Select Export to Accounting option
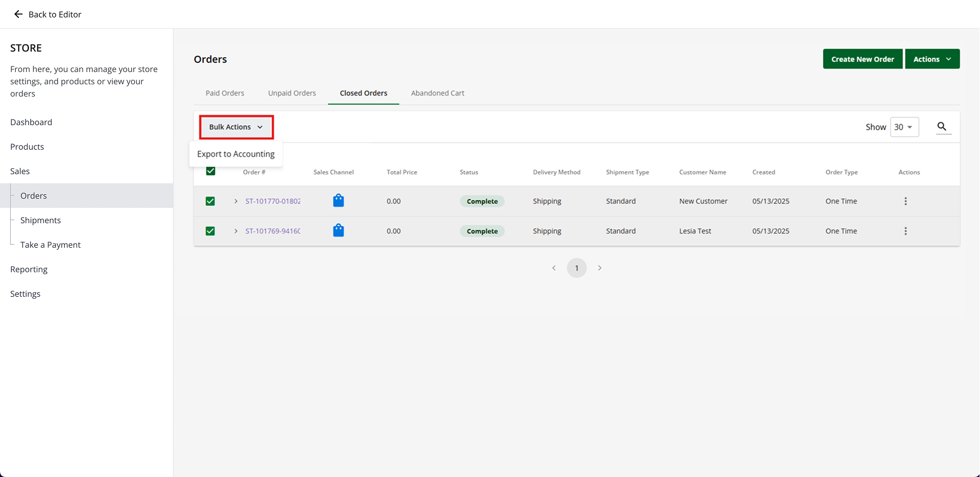980x477 pixels. pyautogui.click(x=236, y=154)
